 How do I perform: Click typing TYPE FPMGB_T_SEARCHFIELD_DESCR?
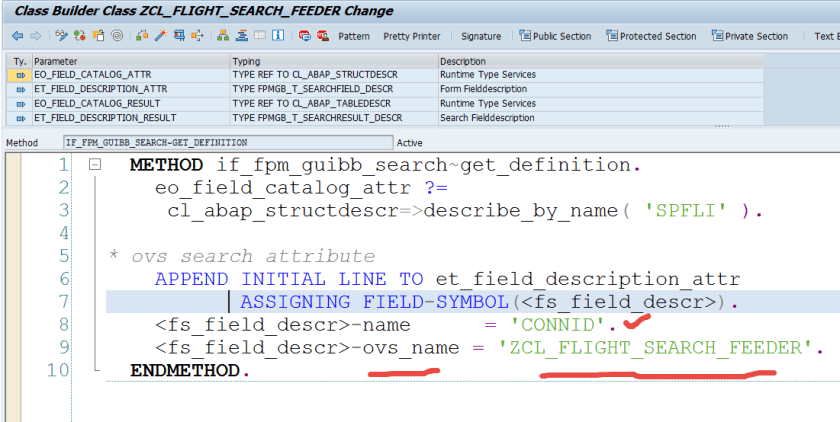point(313,89)
